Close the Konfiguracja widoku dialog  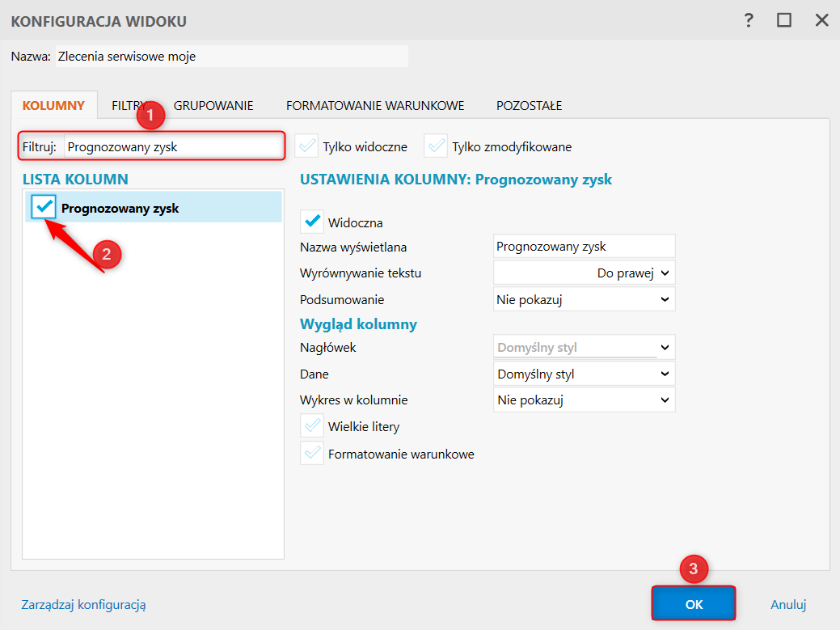point(821,20)
